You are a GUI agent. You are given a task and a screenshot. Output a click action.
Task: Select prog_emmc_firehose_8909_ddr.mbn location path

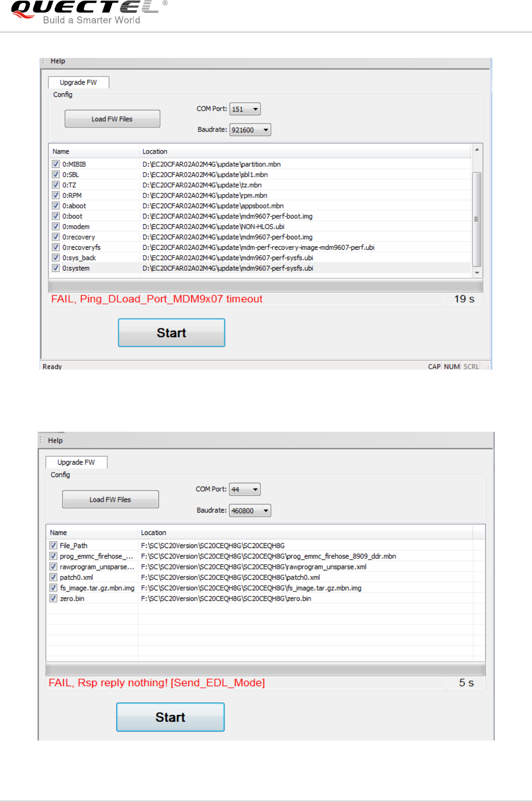pos(268,556)
